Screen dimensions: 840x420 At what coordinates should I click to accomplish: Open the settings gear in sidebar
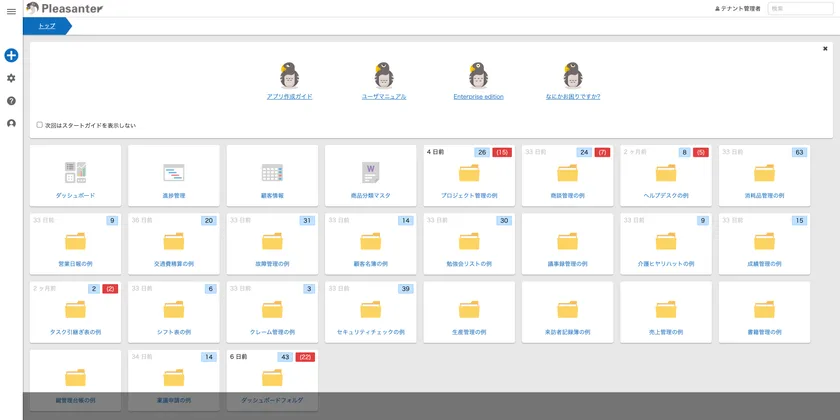coord(11,78)
